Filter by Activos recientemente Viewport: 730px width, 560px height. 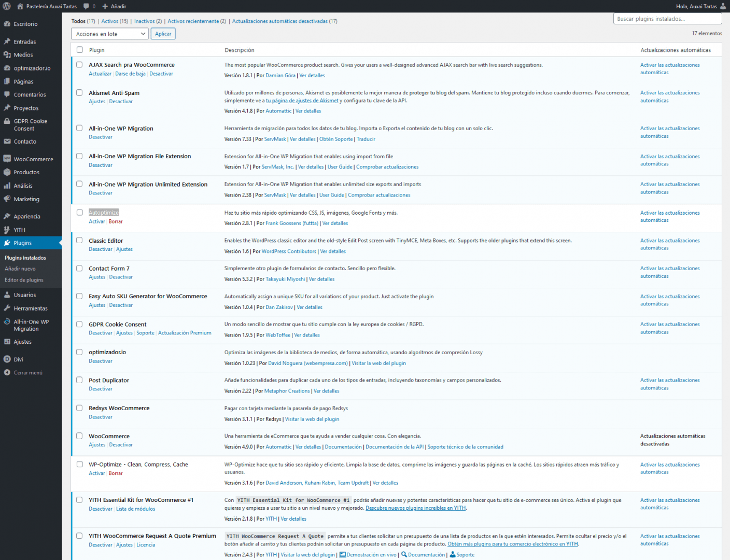[193, 21]
